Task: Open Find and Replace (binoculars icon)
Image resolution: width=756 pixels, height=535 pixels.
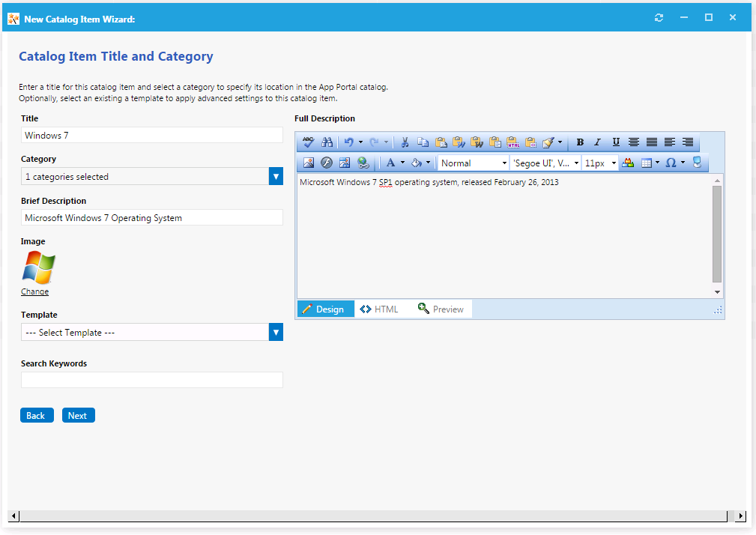Action: pos(327,142)
